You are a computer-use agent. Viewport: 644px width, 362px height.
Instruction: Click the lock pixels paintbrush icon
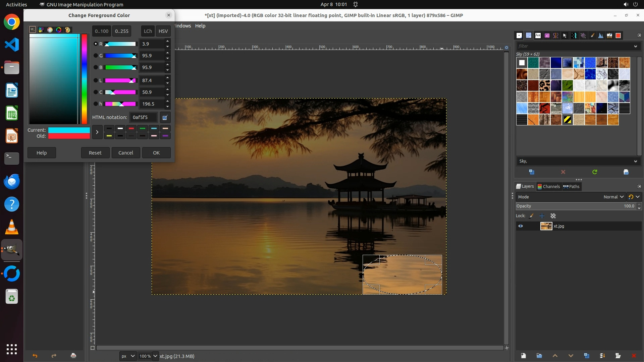pos(531,216)
